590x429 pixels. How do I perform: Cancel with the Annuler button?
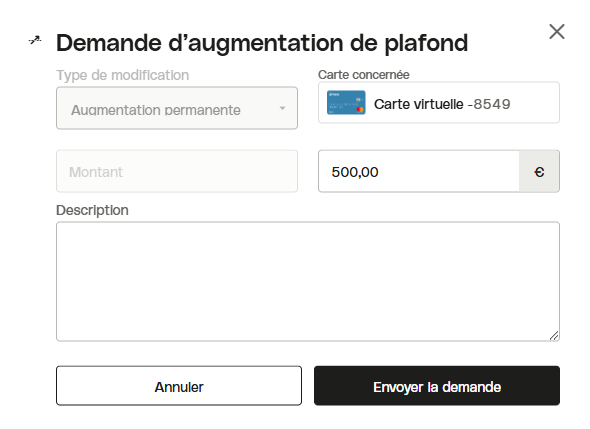coord(179,386)
